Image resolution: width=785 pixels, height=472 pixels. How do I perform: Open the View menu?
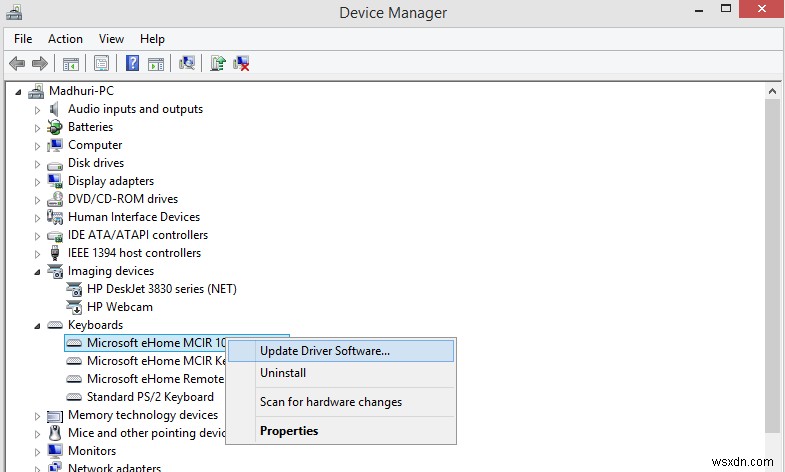(x=111, y=39)
